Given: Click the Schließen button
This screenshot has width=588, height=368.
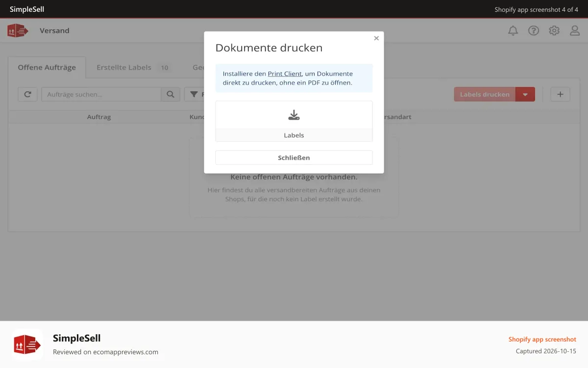Looking at the screenshot, I should click(294, 158).
